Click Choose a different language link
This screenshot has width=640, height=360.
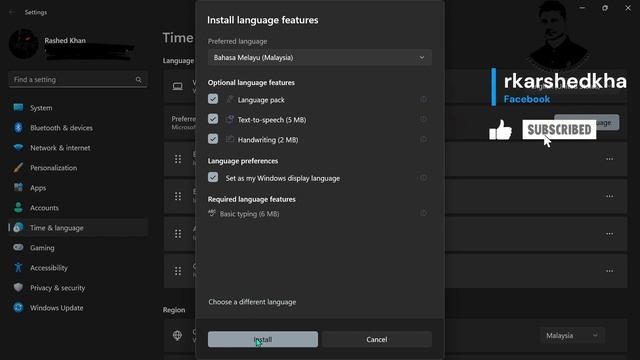252,302
